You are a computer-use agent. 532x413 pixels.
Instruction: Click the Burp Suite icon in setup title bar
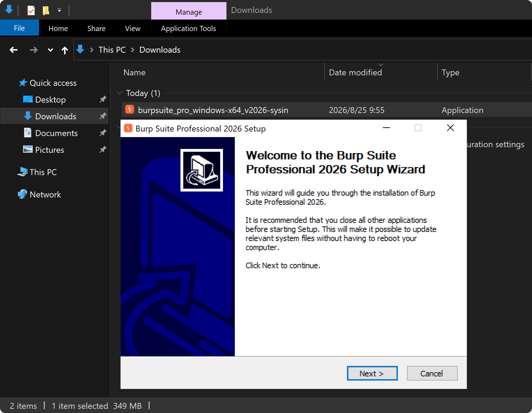click(128, 128)
